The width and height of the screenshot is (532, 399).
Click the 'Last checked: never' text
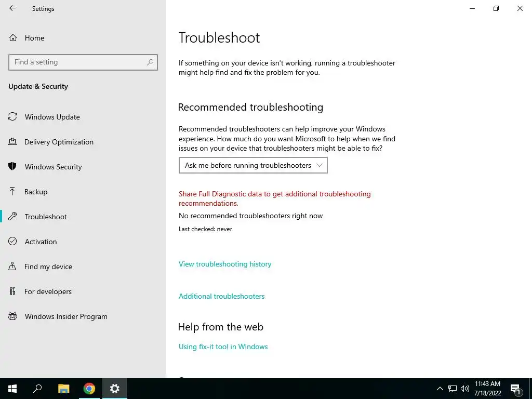click(206, 229)
